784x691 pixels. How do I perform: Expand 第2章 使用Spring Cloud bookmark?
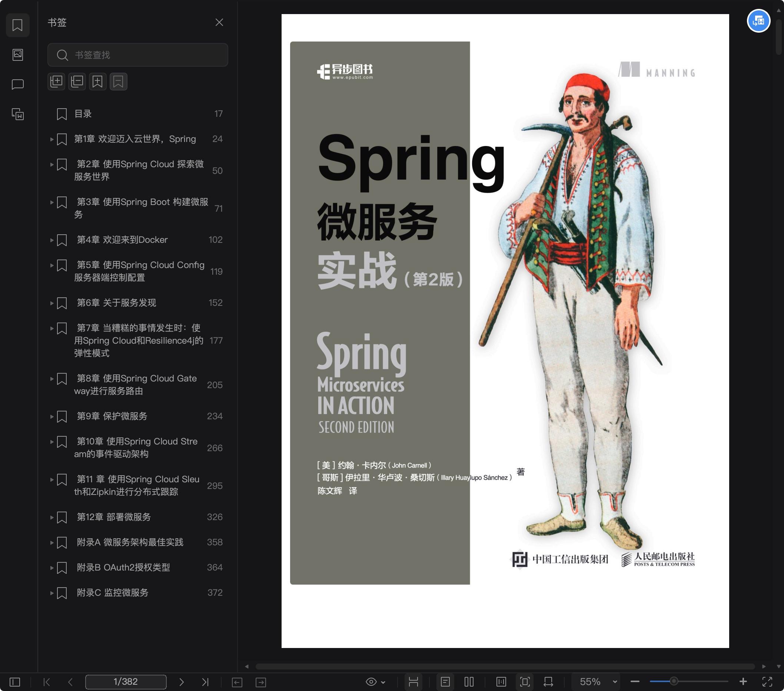52,165
